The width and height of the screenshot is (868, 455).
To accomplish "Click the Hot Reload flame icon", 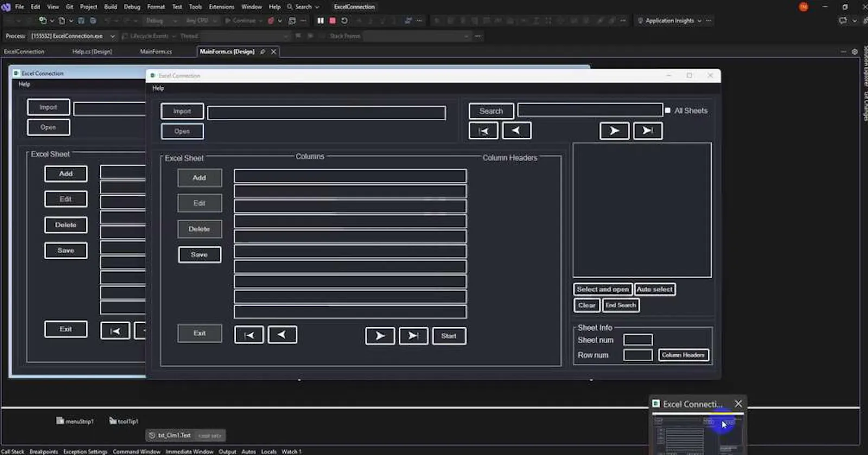I will (x=271, y=21).
